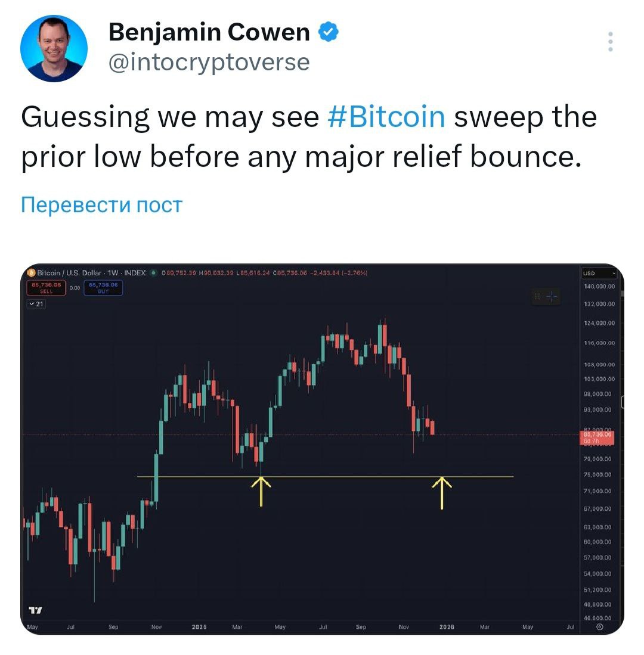Expand the collapsed indicators legend showing 21

pyautogui.click(x=36, y=304)
